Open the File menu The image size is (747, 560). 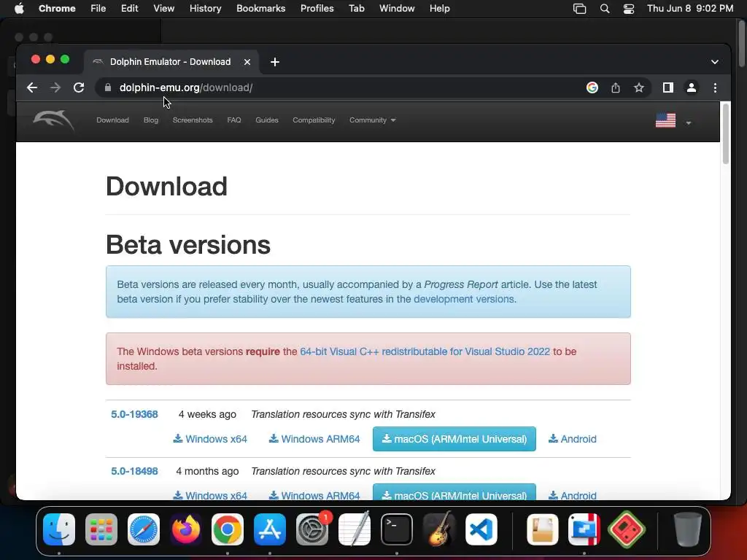pos(98,9)
